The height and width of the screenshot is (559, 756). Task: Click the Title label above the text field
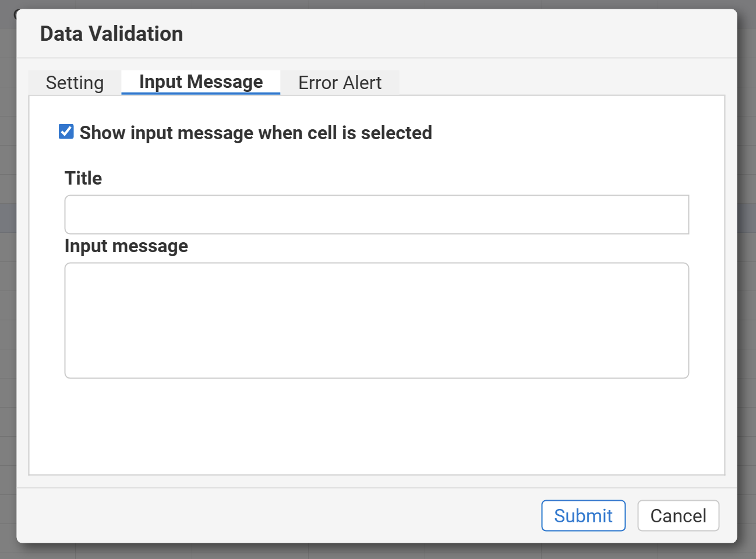[x=83, y=178]
